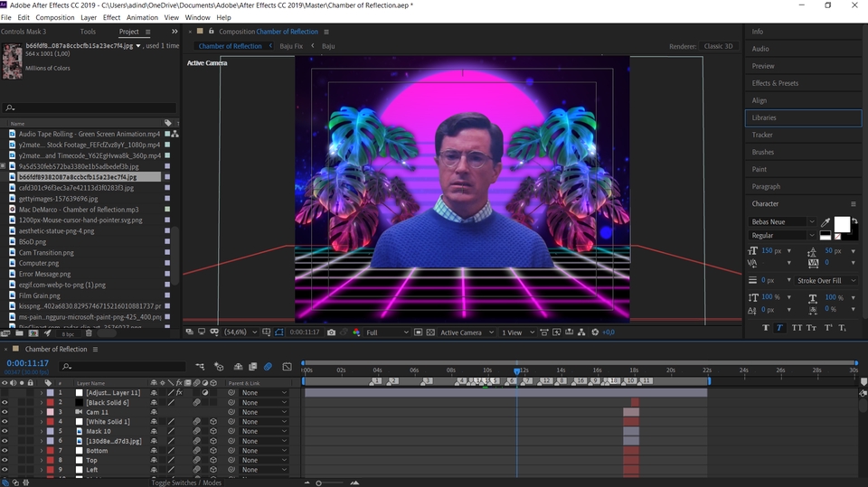Click the Reset Exposure icon
This screenshot has height=487, width=868.
[595, 332]
